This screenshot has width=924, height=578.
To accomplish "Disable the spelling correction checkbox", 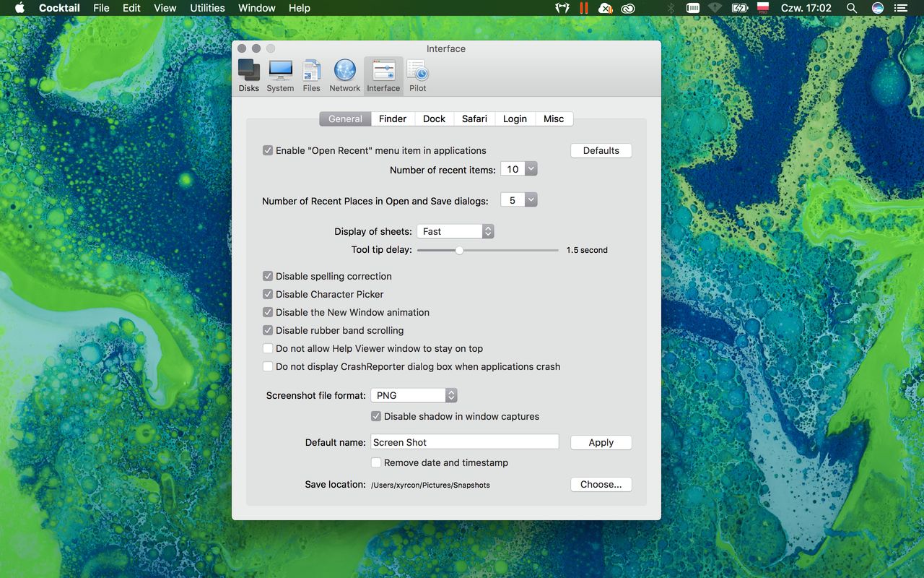I will pyautogui.click(x=268, y=276).
